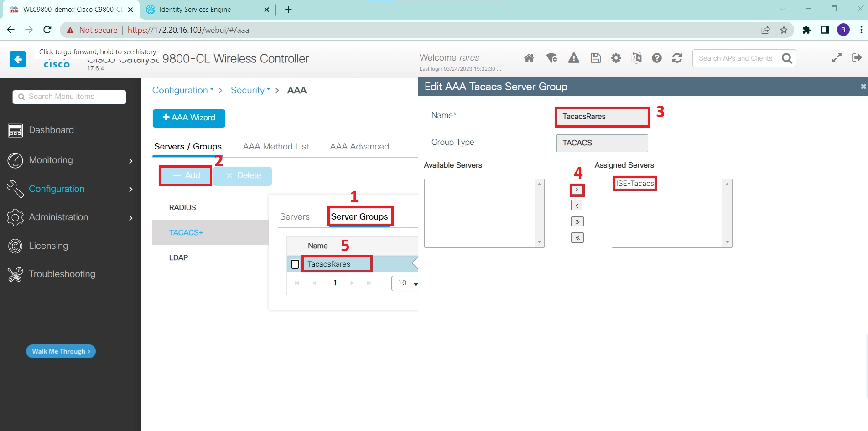Open the browser side panel icon

[x=825, y=30]
